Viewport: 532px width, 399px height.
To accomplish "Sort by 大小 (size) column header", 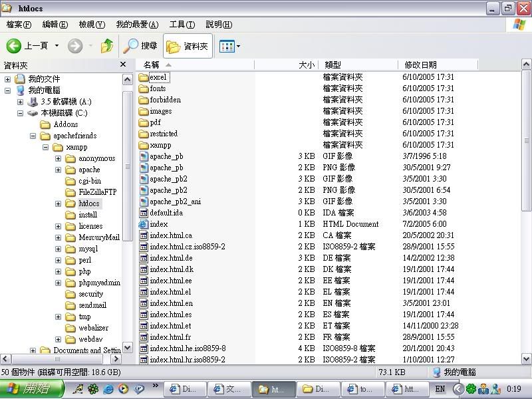I will coord(306,65).
